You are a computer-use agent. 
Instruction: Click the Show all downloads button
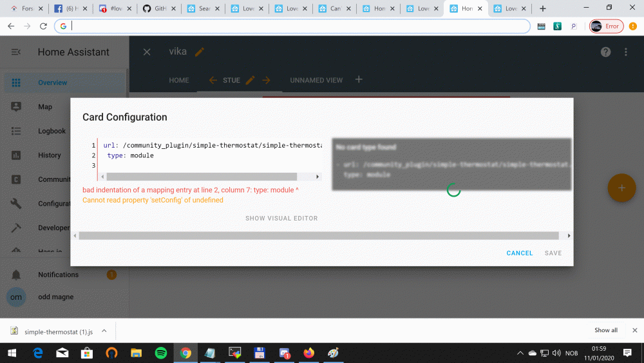click(x=605, y=330)
